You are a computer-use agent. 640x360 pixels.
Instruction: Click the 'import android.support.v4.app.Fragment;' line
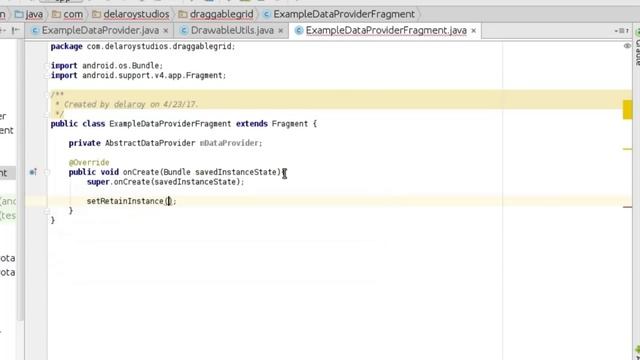click(138, 76)
